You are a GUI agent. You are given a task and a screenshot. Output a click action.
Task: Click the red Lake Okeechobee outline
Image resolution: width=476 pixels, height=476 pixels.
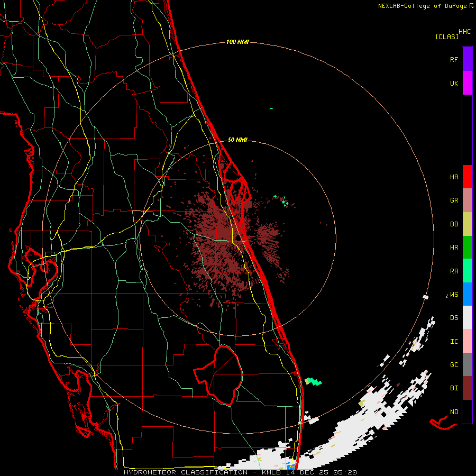point(218,376)
